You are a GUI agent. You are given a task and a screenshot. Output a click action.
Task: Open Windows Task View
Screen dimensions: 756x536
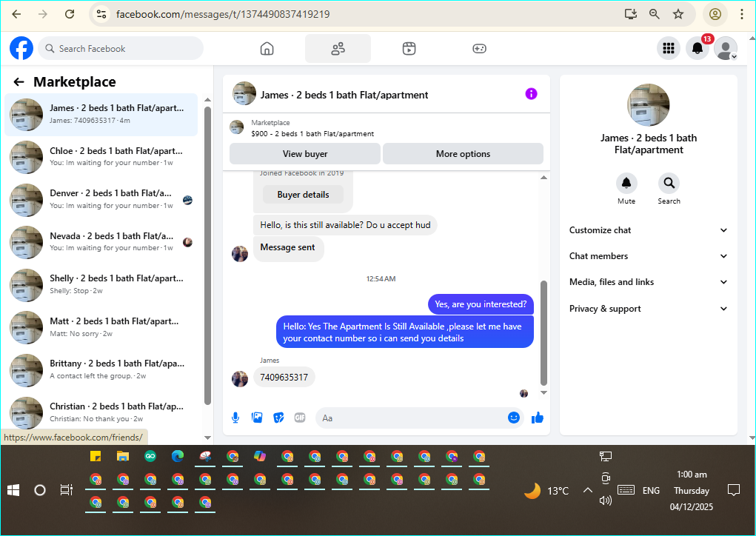coord(66,490)
